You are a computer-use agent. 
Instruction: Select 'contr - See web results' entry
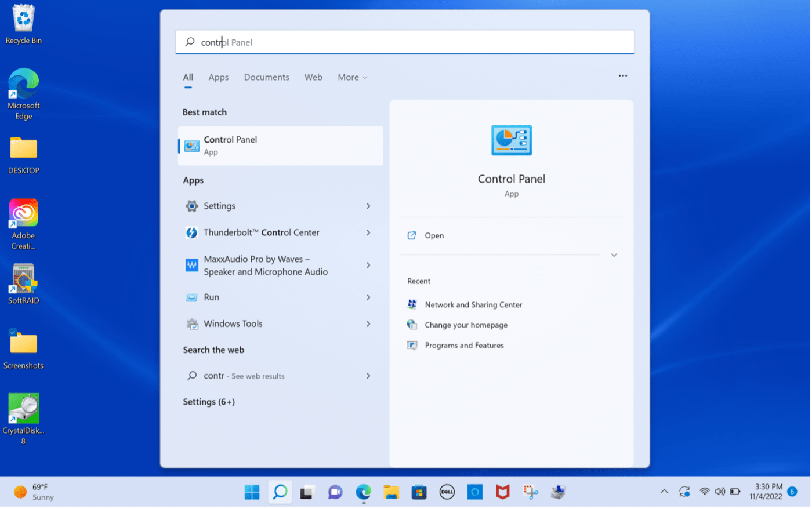[281, 377]
